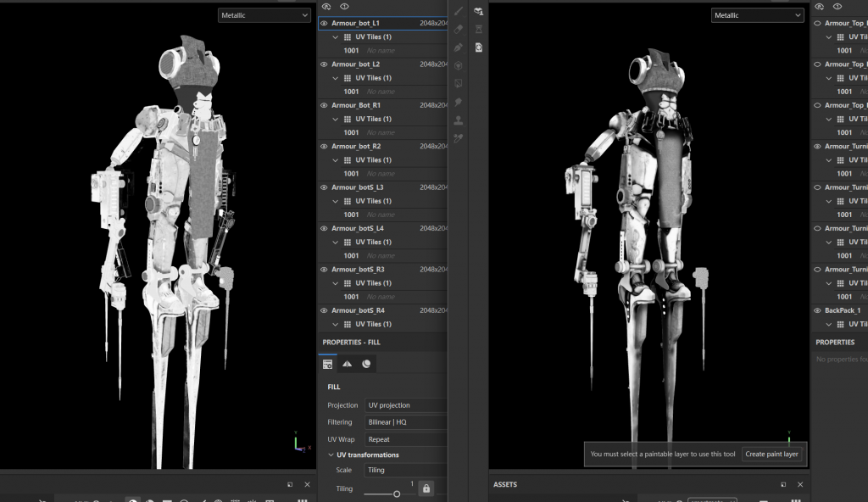This screenshot has height=502, width=868.
Task: Toggle visibility of Armour_Bot_R1 texture set
Action: tap(324, 105)
